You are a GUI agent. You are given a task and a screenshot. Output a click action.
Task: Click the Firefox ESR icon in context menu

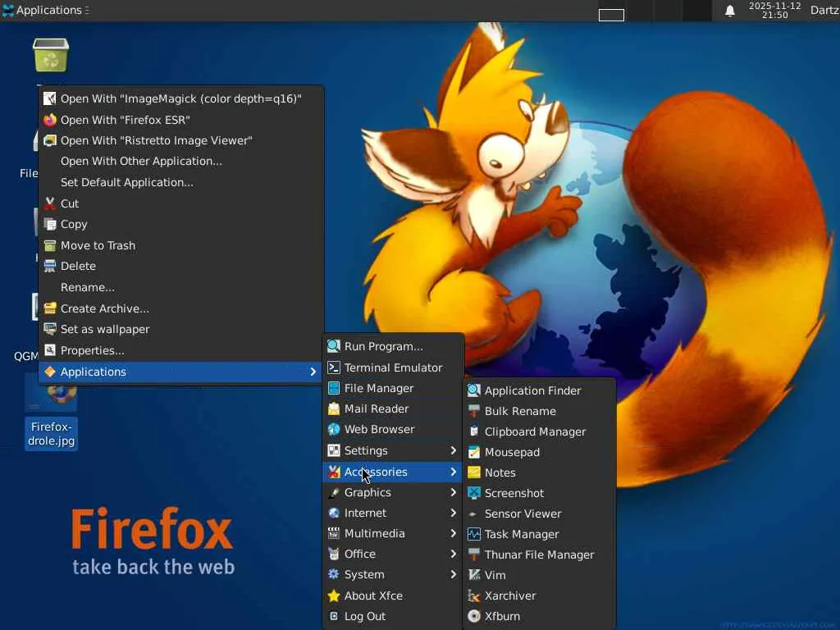50,120
